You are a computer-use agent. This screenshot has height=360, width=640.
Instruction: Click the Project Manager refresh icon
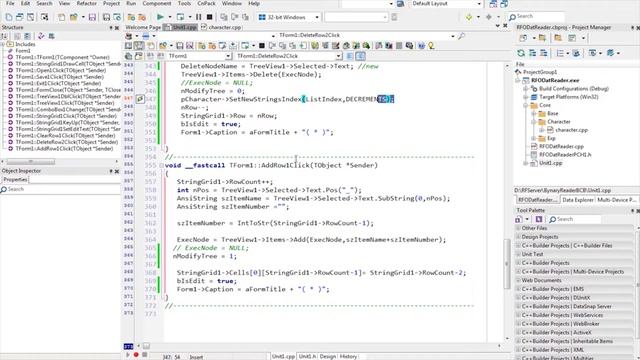tap(521, 53)
